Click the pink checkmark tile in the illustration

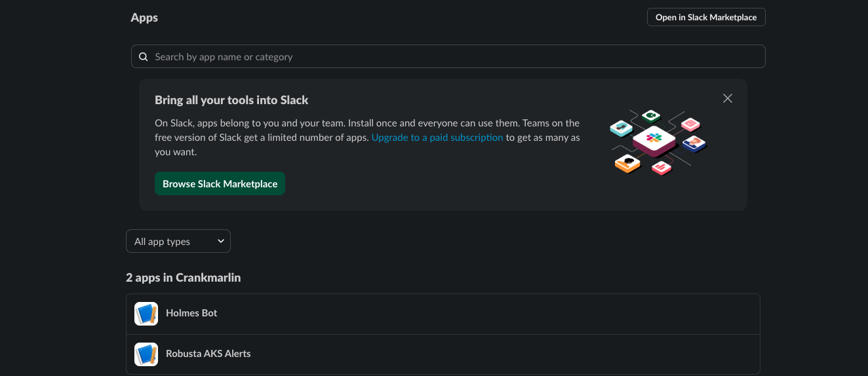pos(690,124)
